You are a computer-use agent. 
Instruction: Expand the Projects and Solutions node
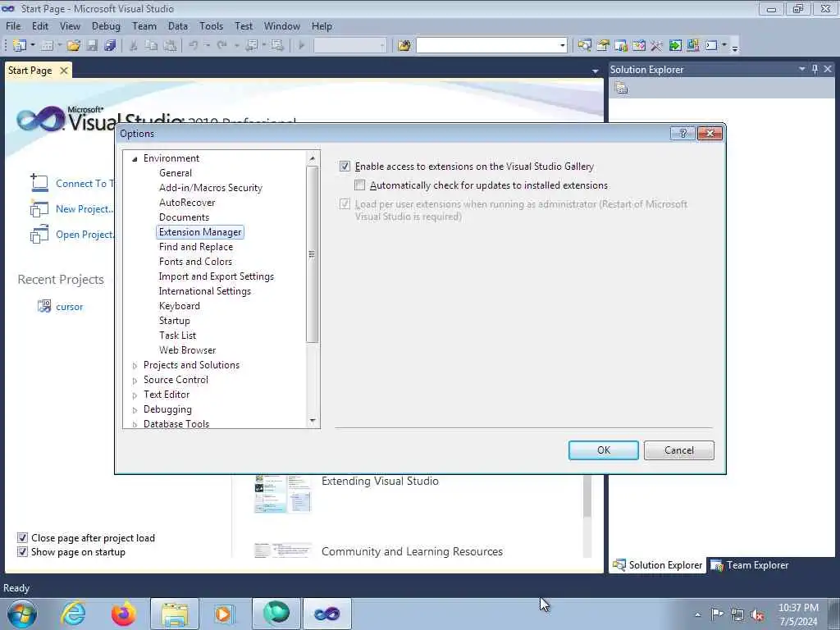(135, 366)
